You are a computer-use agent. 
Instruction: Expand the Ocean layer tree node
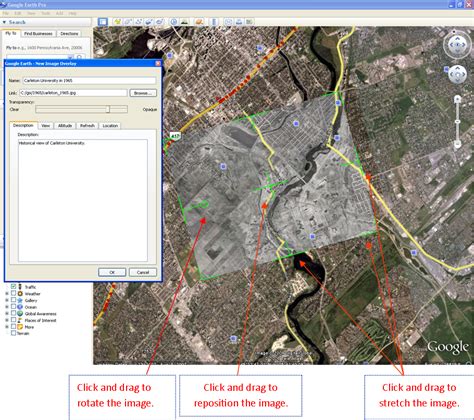tap(7, 307)
